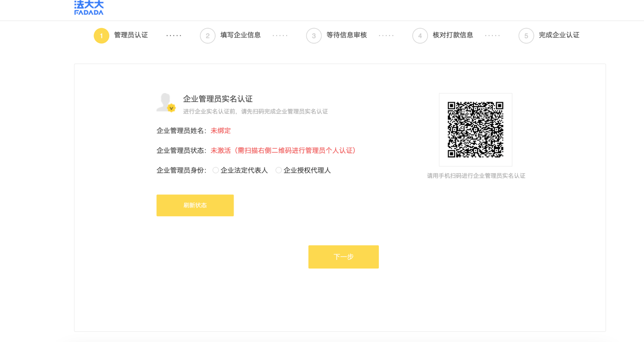Screen dimensions: 644x342
Task: Click the 请用手机扫码 caption under QR code
Action: click(x=476, y=176)
